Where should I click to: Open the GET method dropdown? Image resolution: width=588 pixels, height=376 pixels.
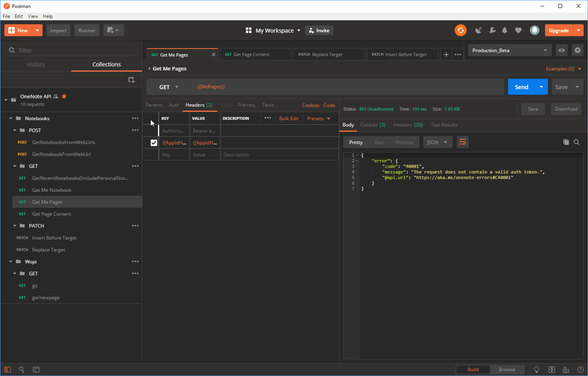point(169,87)
